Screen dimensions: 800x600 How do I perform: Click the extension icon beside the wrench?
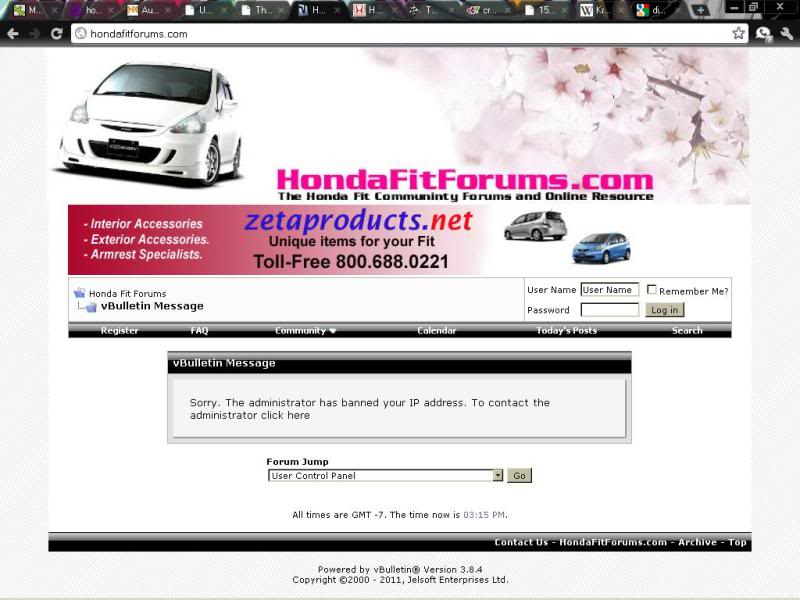coord(764,34)
